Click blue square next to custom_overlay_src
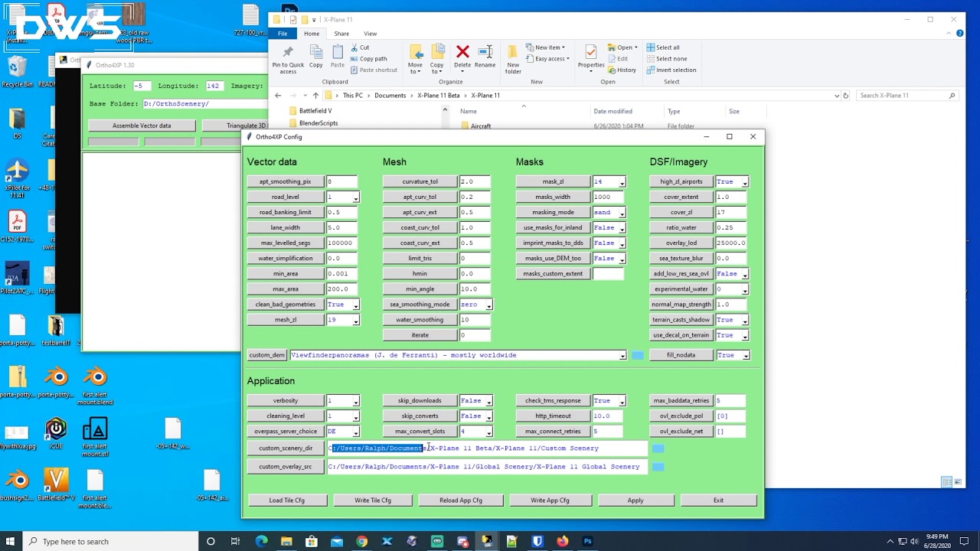This screenshot has height=551, width=980. click(658, 467)
